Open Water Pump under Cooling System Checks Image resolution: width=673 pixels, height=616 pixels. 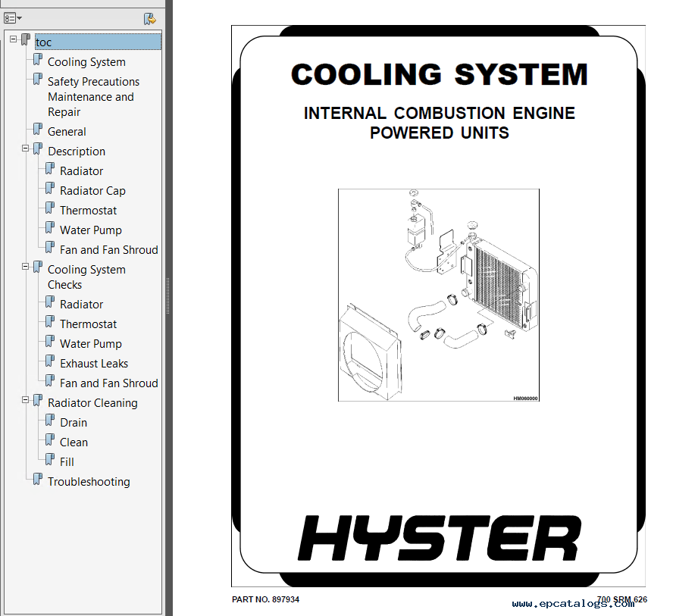click(x=90, y=344)
